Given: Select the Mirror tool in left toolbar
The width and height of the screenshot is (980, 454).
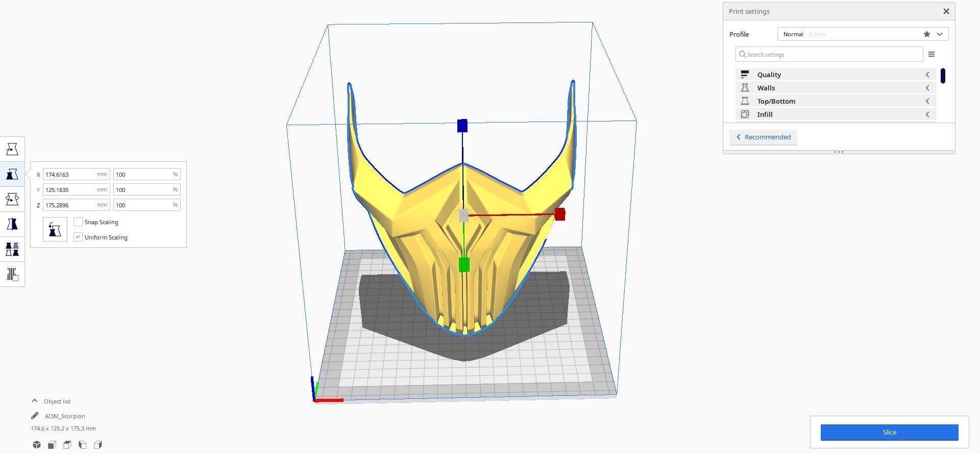Looking at the screenshot, I should coord(12,224).
